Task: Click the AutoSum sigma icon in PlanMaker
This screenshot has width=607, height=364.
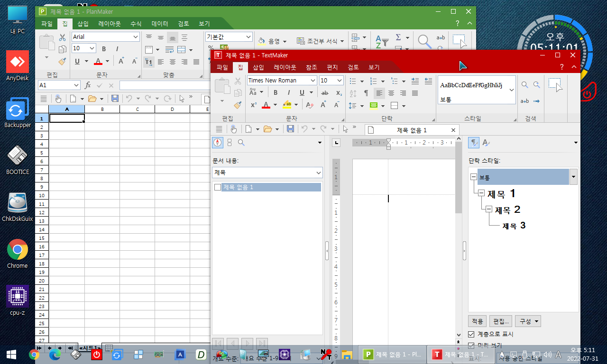Action: [398, 37]
